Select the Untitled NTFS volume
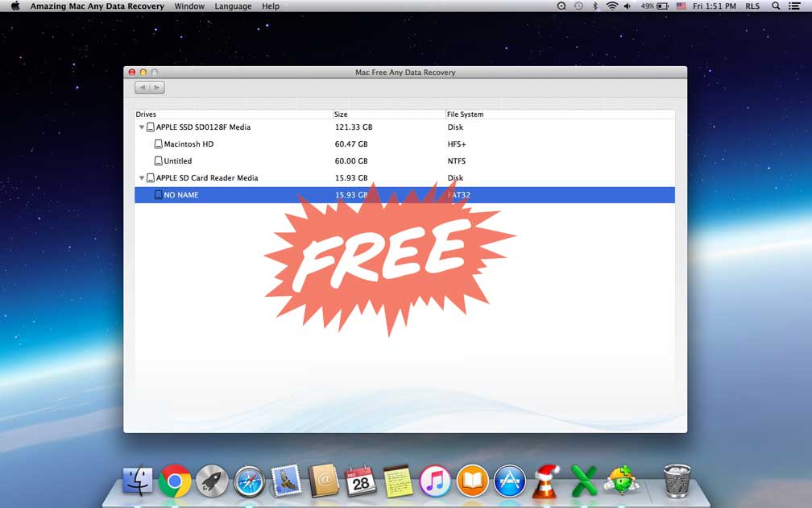The image size is (812, 508). click(177, 161)
